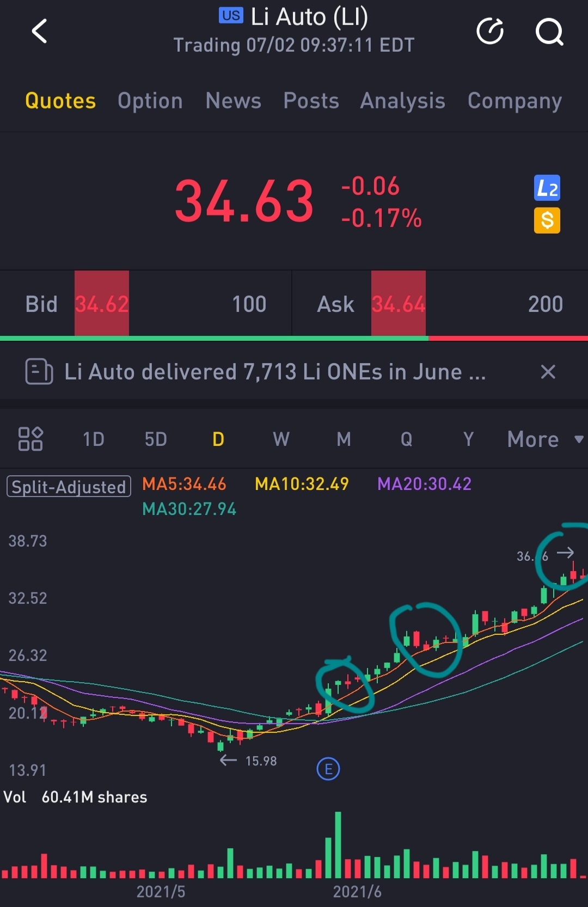
Task: Open the Option tab
Action: click(150, 101)
